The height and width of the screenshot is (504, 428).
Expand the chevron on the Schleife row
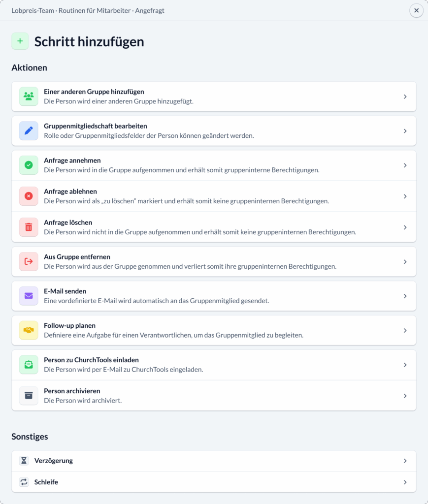point(405,482)
